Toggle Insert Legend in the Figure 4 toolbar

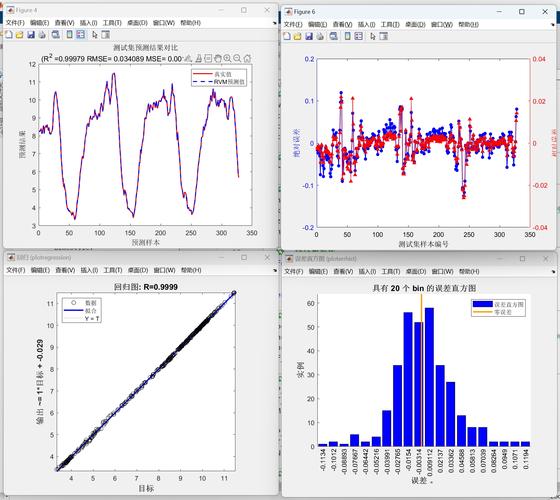[81, 35]
